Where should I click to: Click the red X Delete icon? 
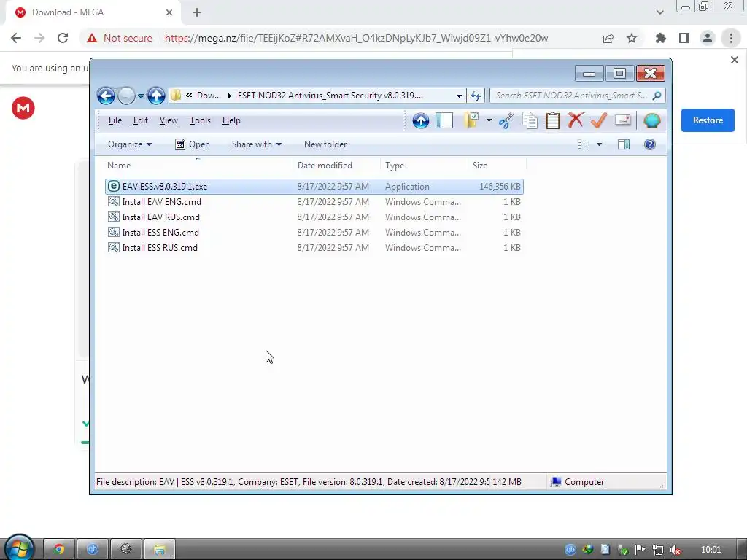pyautogui.click(x=576, y=120)
